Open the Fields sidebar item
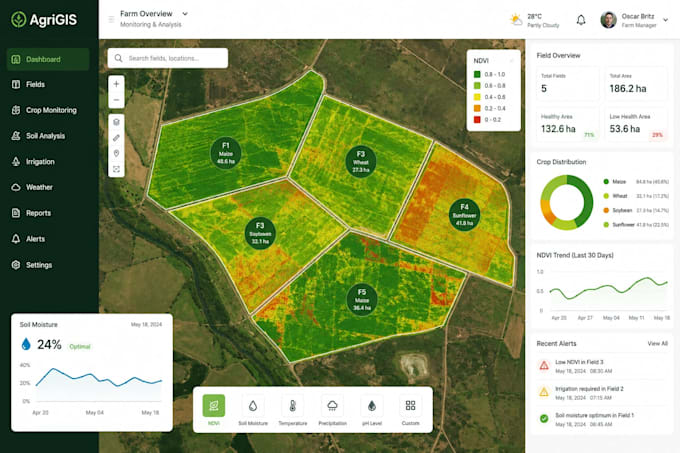This screenshot has height=453, width=680. (29, 85)
